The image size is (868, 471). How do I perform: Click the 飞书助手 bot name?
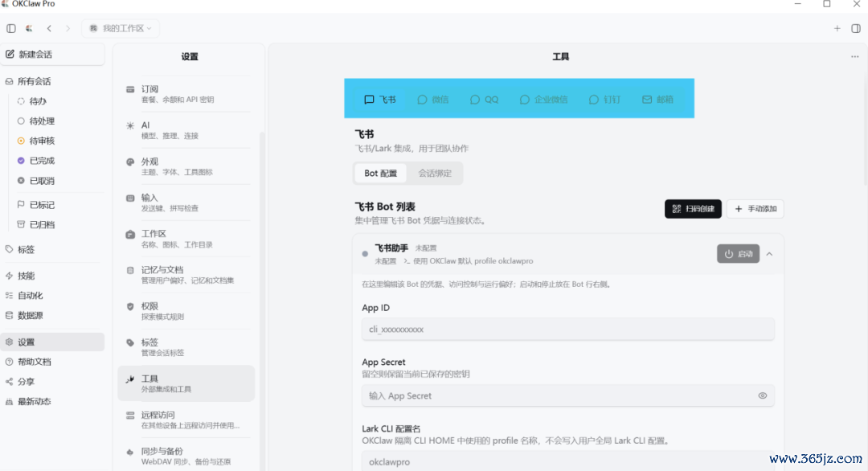click(391, 248)
